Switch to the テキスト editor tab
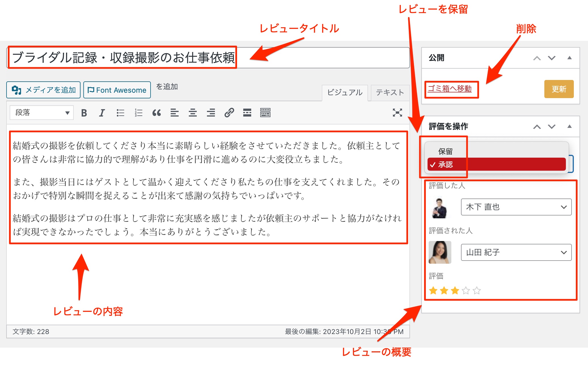 (x=390, y=92)
